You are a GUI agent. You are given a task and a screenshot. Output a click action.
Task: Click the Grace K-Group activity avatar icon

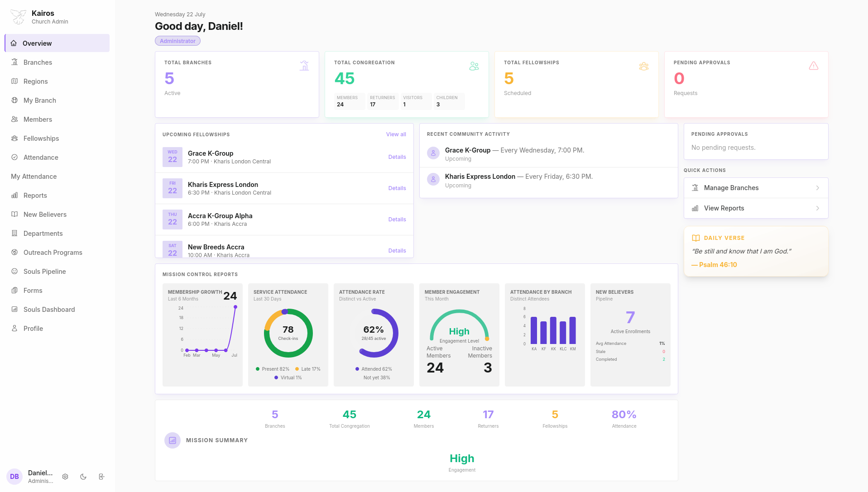click(x=433, y=153)
